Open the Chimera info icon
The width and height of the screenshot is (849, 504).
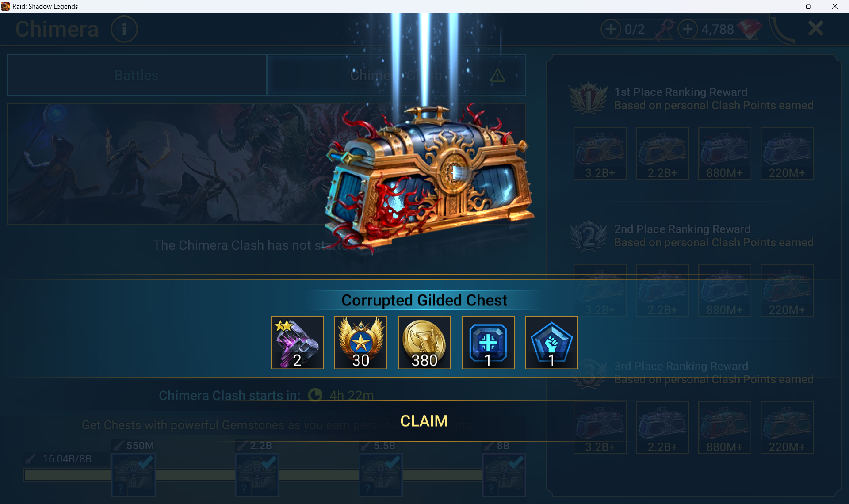click(x=124, y=29)
